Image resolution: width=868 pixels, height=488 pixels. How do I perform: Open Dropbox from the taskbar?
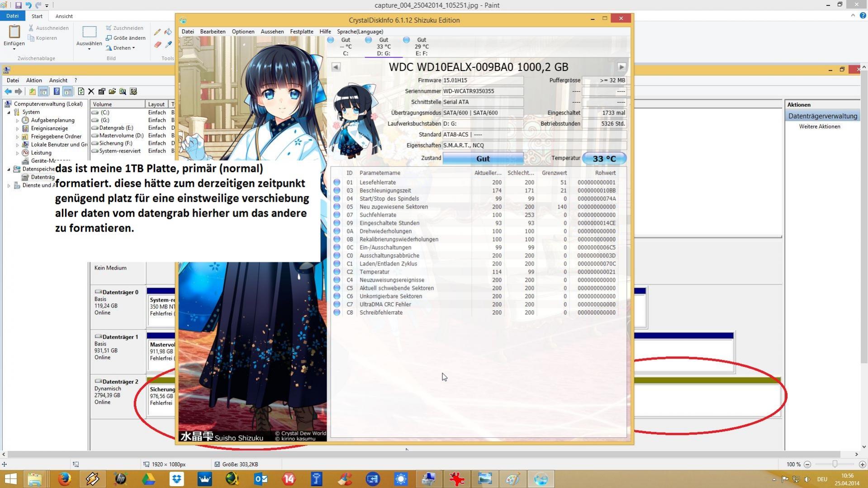click(176, 479)
